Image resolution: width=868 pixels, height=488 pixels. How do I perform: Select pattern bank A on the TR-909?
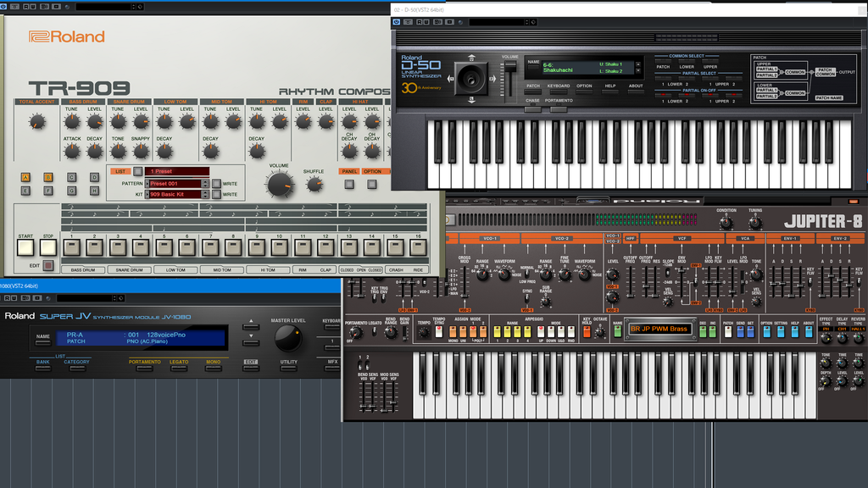tap(25, 178)
